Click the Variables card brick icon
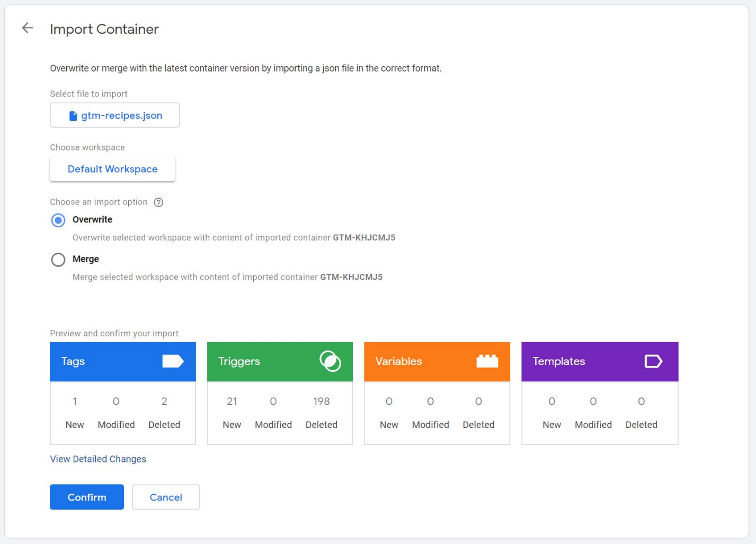 [x=487, y=361]
